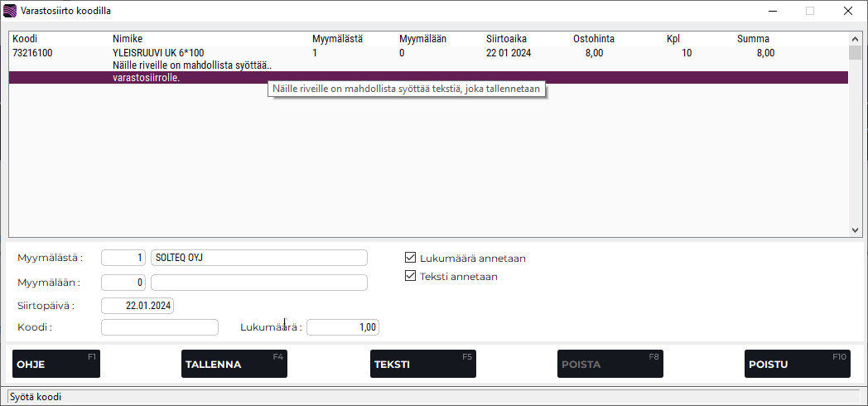Click the empty Myymälään store name field
The image size is (868, 406).
[x=258, y=283]
